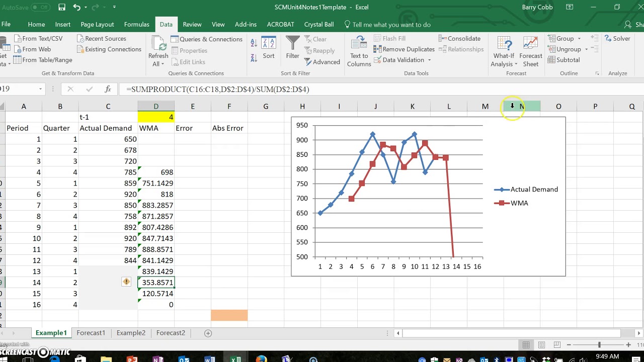Select the column D header
Viewport: 644px width, 362px height.
(156, 106)
